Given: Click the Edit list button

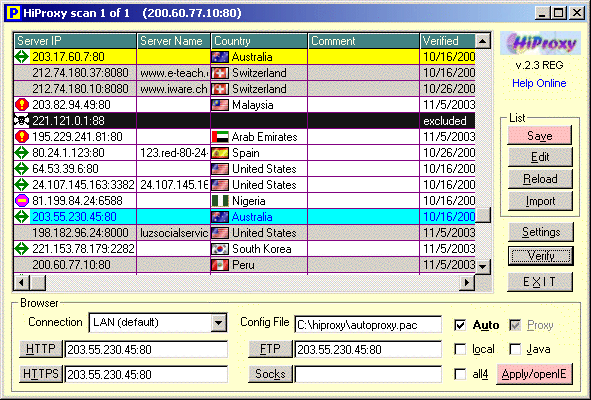Looking at the screenshot, I should coord(540,157).
